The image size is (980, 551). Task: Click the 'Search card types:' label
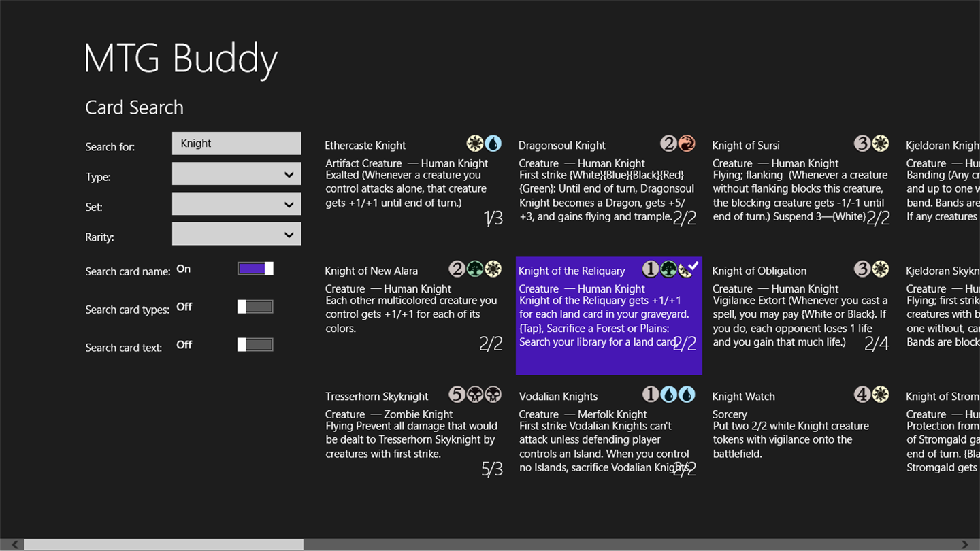pos(127,310)
